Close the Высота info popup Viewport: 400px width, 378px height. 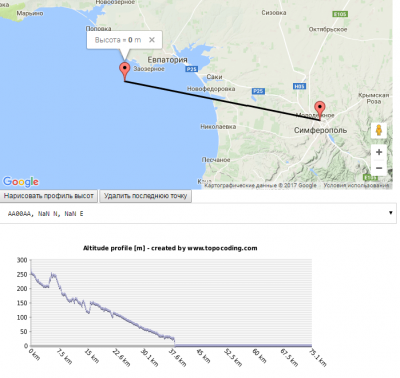coord(152,40)
